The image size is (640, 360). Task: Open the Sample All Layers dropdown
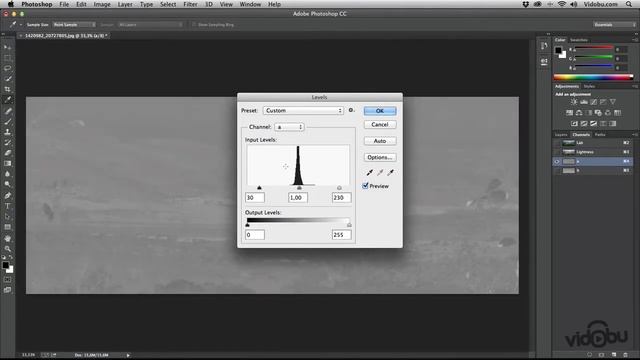pyautogui.click(x=150, y=25)
